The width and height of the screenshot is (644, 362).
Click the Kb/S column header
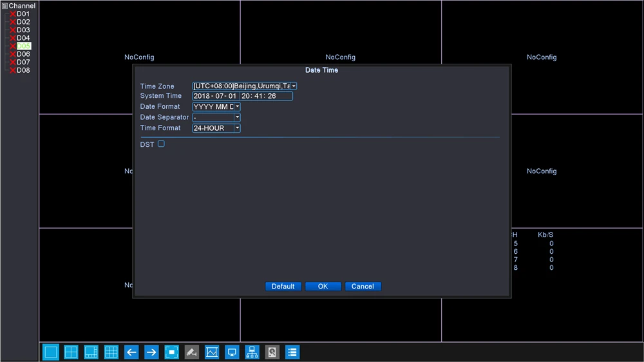click(545, 235)
